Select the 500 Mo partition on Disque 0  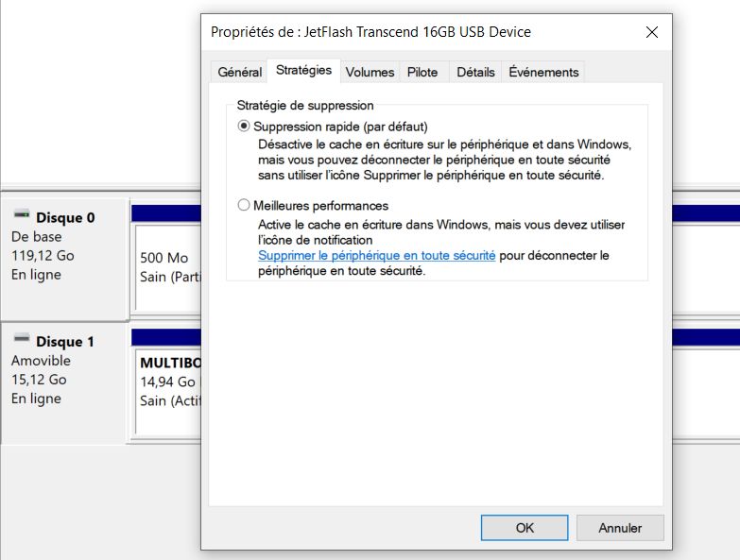pos(168,267)
